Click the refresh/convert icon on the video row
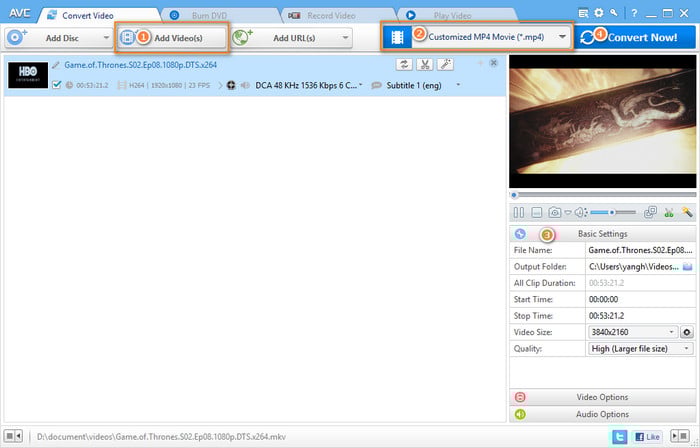Viewport: 700px width, 448px height. [404, 65]
